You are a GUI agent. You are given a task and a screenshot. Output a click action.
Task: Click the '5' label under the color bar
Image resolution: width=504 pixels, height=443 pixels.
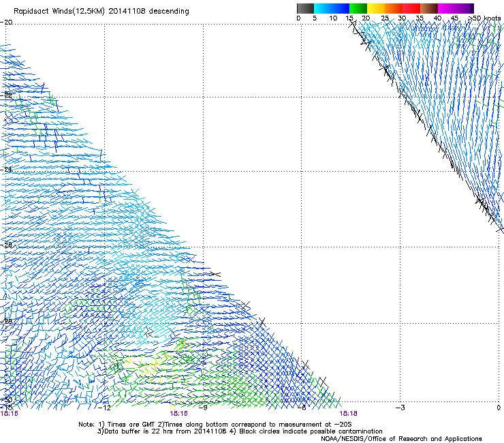point(315,18)
